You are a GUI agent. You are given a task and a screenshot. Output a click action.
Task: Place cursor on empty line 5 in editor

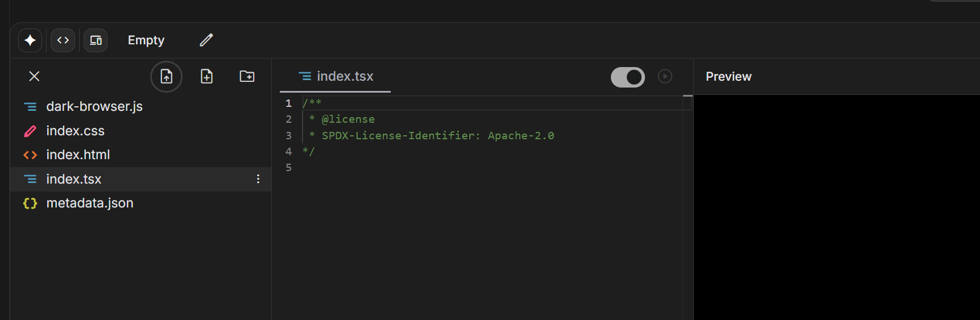[x=398, y=168]
